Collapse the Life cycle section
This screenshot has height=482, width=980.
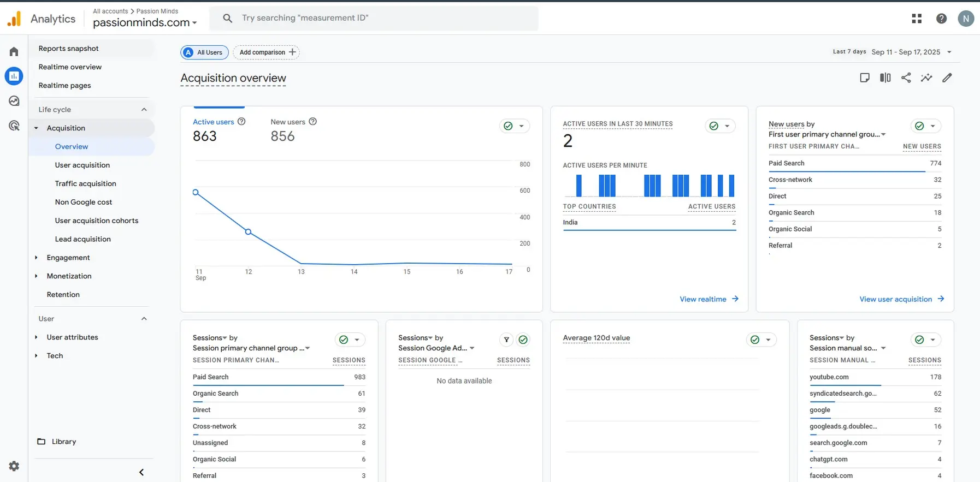[x=144, y=109]
